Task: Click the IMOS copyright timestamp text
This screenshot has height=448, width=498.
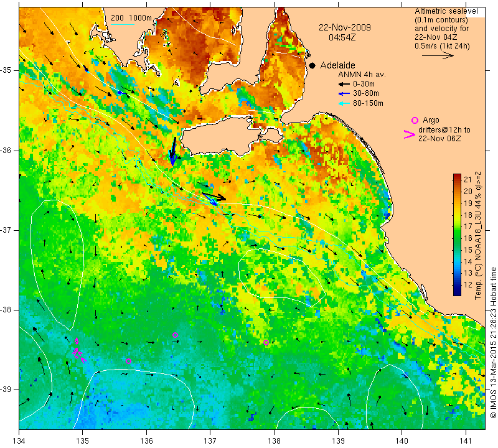Action: pos(493,342)
